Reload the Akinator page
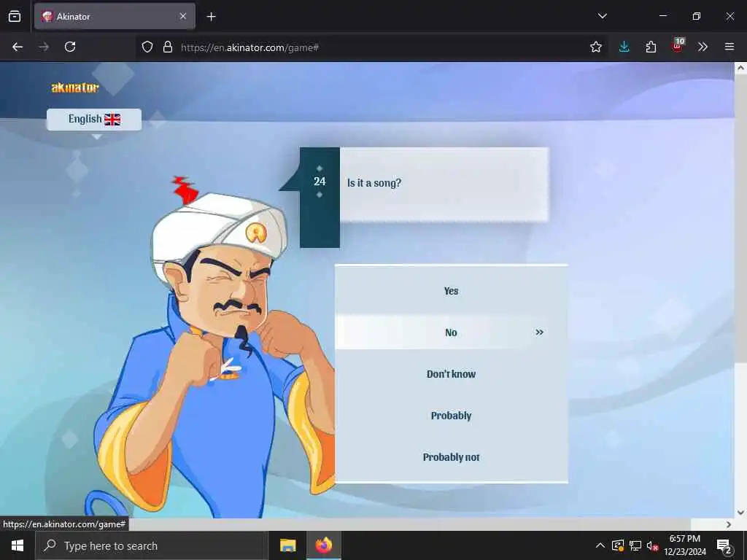 (x=70, y=47)
